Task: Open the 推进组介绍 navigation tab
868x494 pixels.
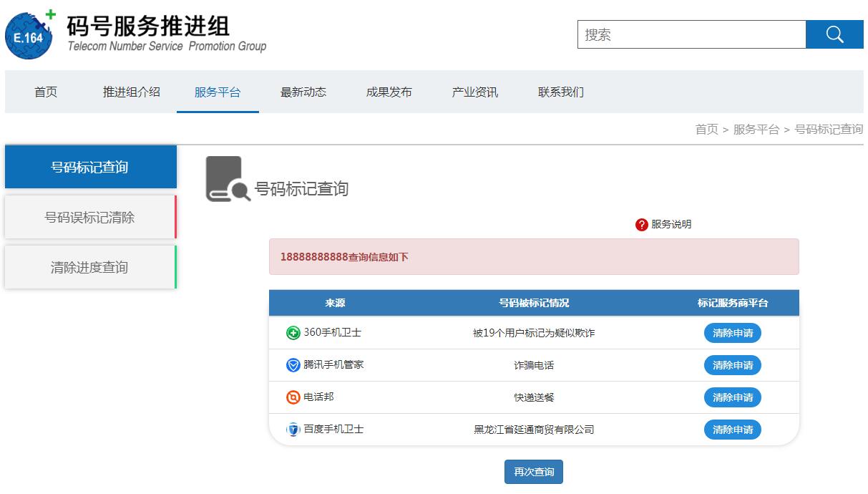Action: tap(132, 92)
